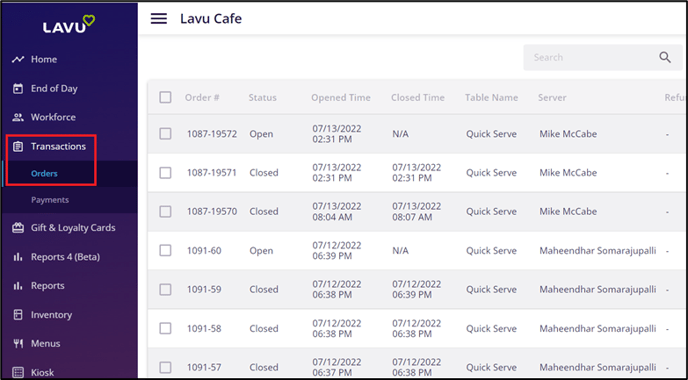688x380 pixels.
Task: Click the Home trend-line icon
Action: (x=18, y=59)
